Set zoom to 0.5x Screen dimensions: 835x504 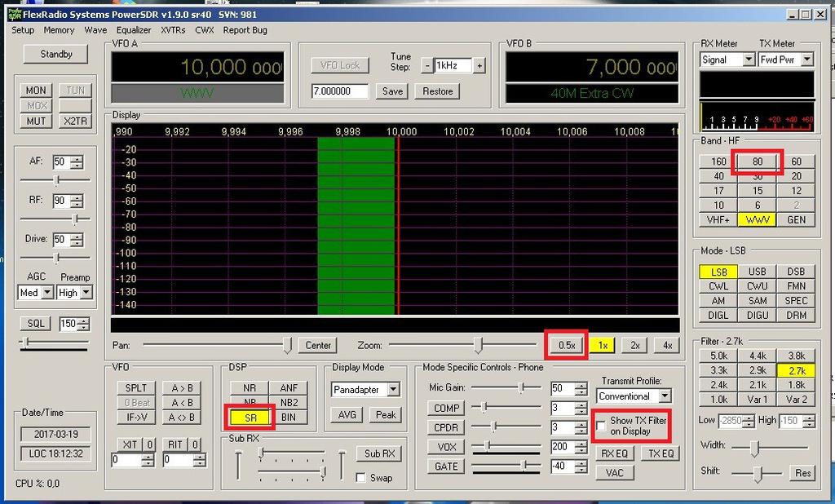(567, 345)
